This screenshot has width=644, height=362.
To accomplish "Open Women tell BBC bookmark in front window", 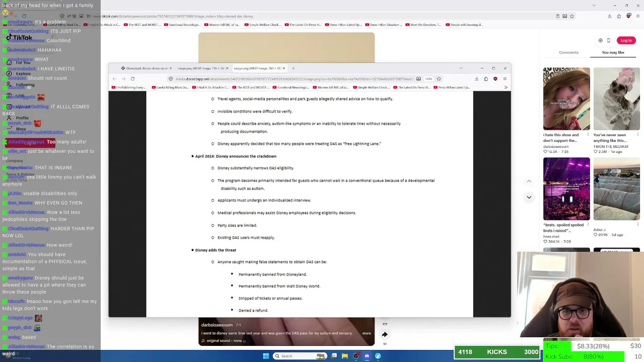I will coord(330,87).
